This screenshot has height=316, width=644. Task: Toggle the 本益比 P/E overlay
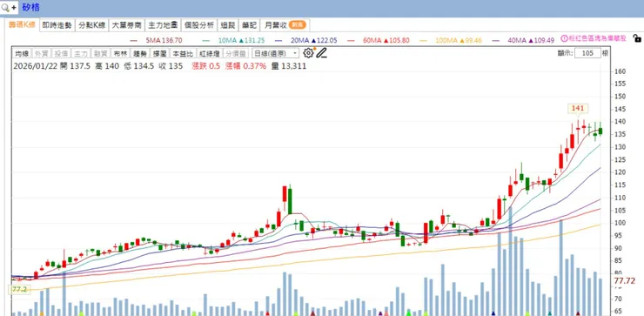click(183, 53)
